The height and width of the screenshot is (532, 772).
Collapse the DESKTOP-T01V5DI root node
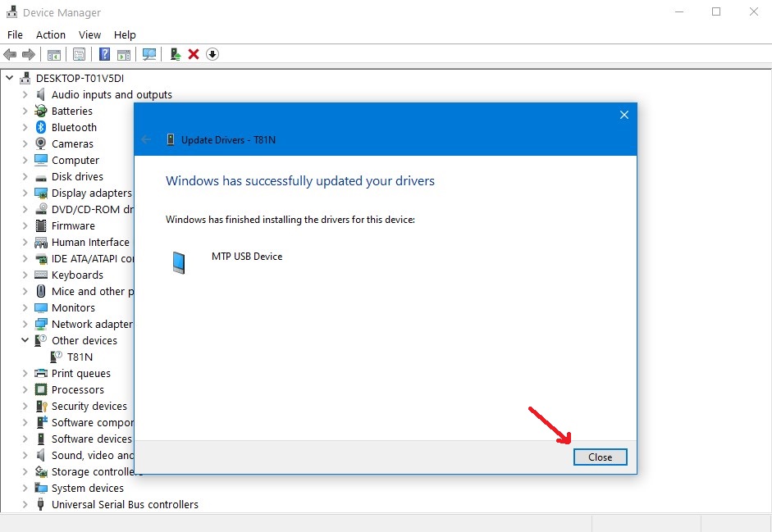pyautogui.click(x=9, y=78)
